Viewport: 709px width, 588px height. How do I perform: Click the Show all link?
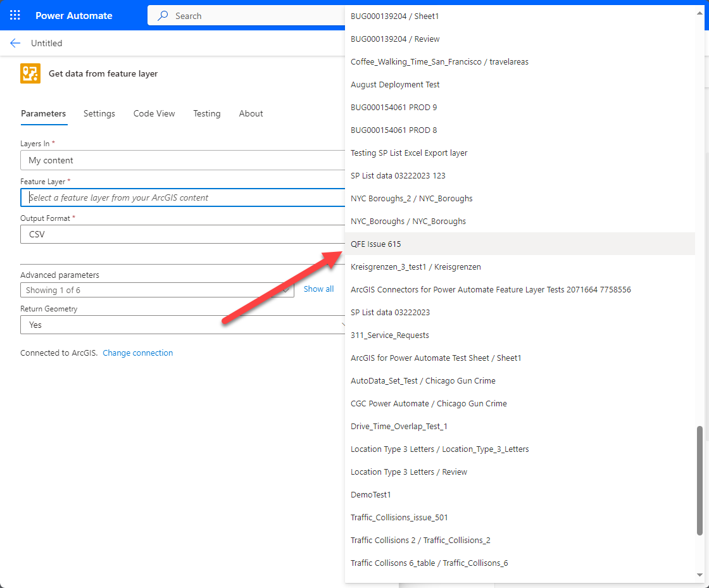click(x=318, y=289)
